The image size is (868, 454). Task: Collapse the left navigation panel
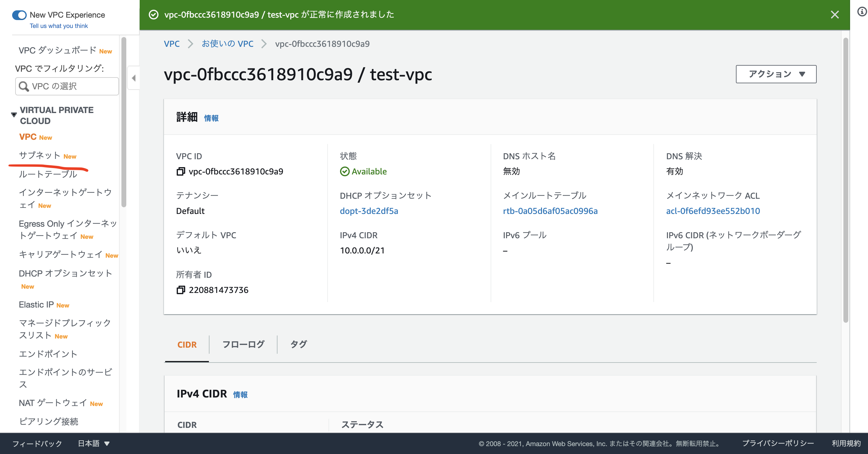134,78
